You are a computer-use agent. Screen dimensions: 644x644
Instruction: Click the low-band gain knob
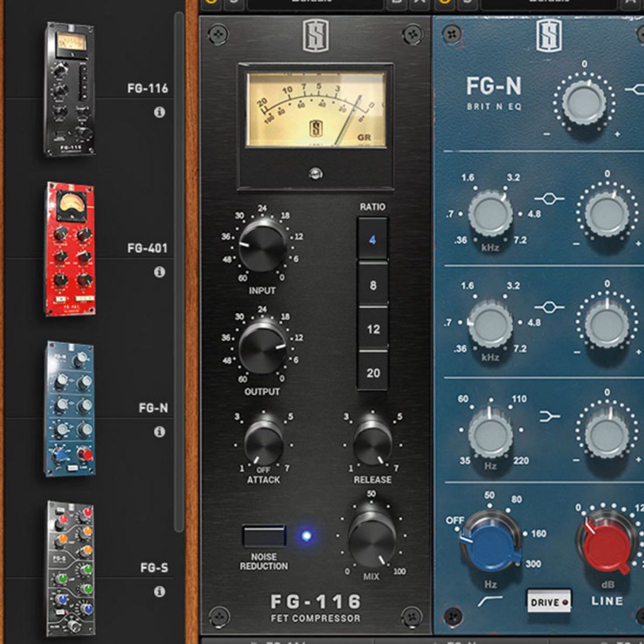607,434
